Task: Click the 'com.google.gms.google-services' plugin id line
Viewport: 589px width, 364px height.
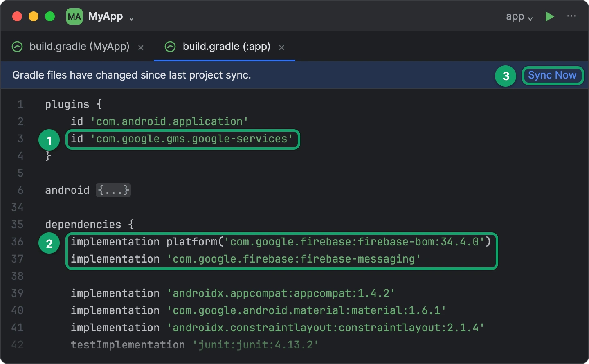Action: coord(182,139)
